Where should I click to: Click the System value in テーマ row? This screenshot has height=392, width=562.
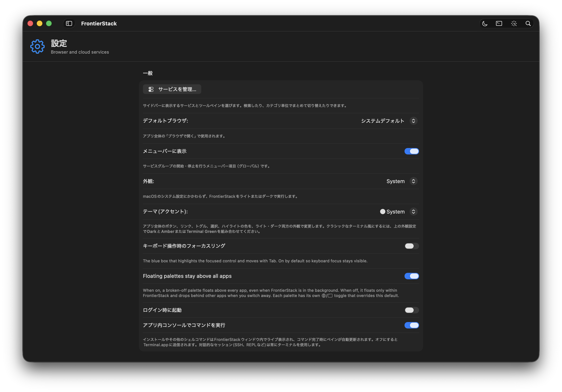395,212
